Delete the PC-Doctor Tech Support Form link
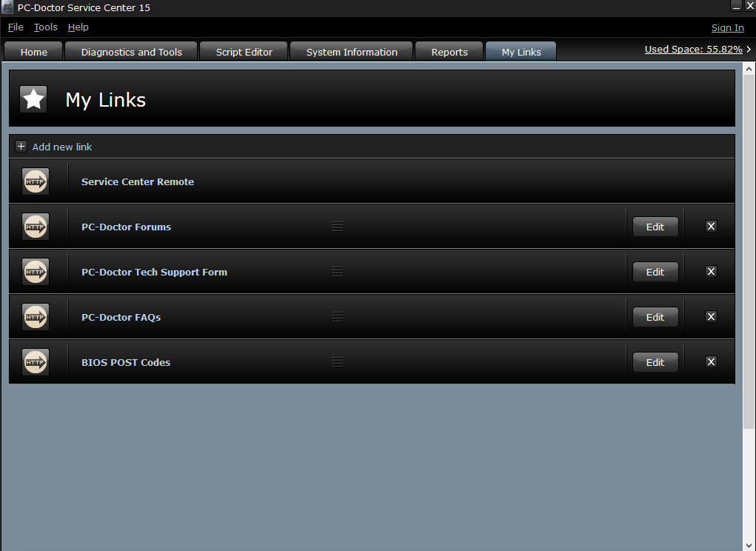 711,272
